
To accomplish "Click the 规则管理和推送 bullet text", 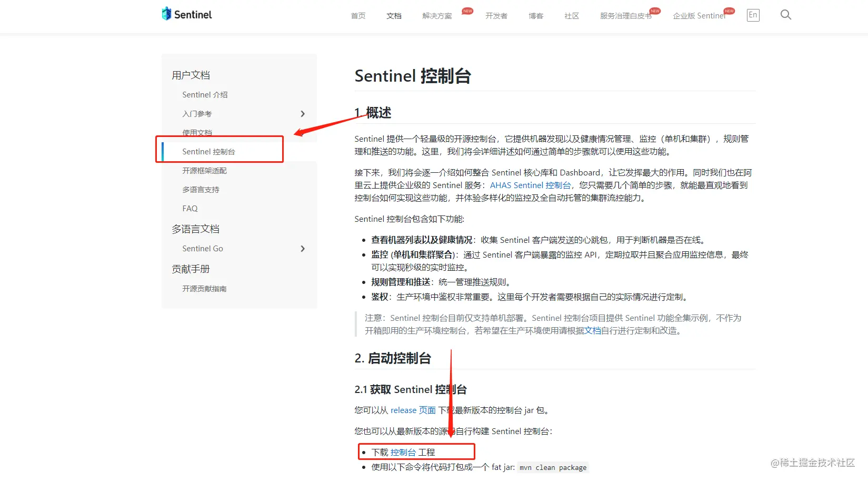I will (x=401, y=282).
